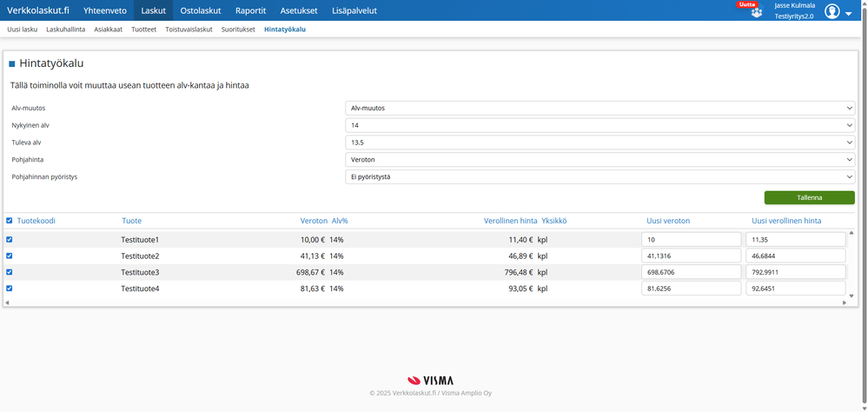Click the green Tallenna button

pyautogui.click(x=809, y=197)
